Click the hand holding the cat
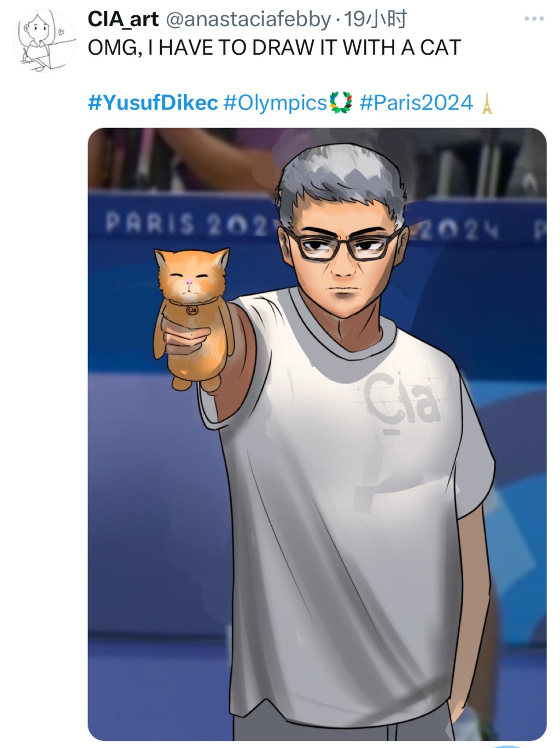The width and height of the screenshot is (560, 748). coord(186,335)
